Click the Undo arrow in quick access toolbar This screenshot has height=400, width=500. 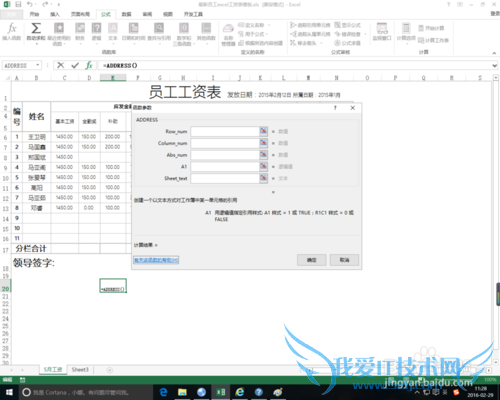tap(30, 4)
